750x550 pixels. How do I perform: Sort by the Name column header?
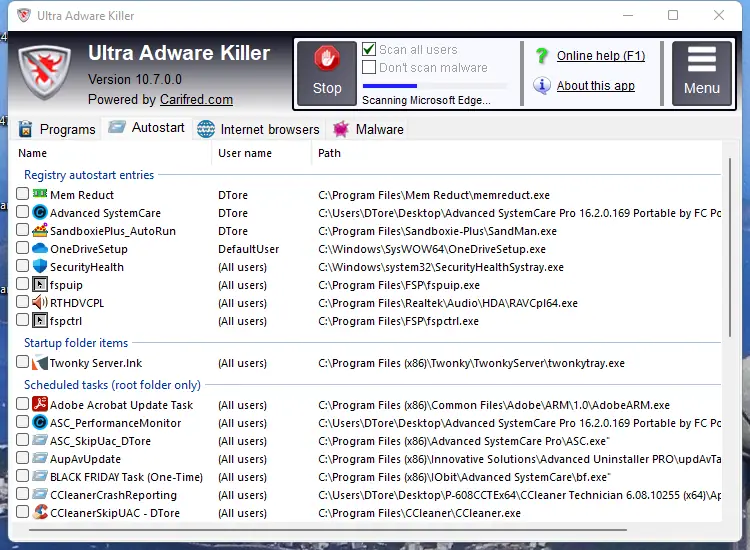coord(33,153)
